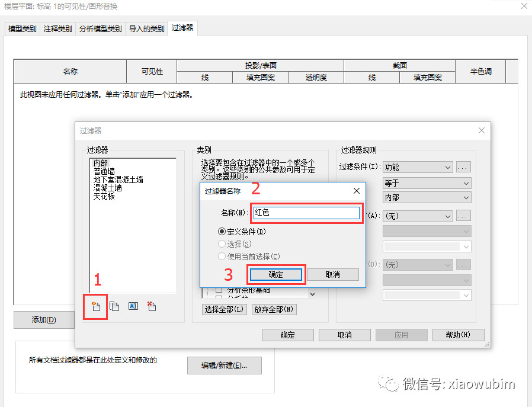This screenshot has width=532, height=407.
Task: Select the 普通墙 filter in the list
Action: (104, 171)
